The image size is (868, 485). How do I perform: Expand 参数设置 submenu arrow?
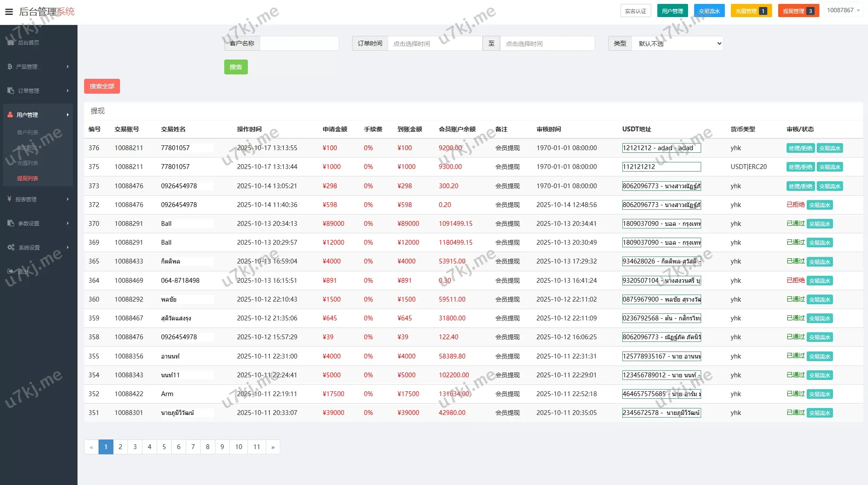pos(67,223)
